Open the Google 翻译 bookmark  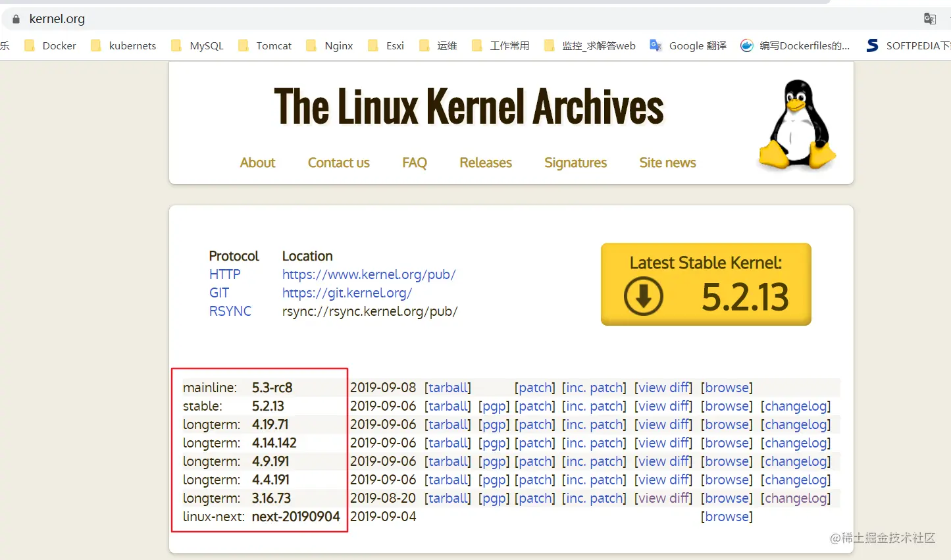click(688, 45)
